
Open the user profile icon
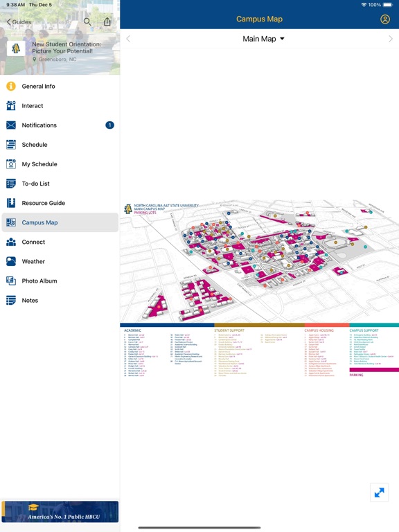pos(385,19)
